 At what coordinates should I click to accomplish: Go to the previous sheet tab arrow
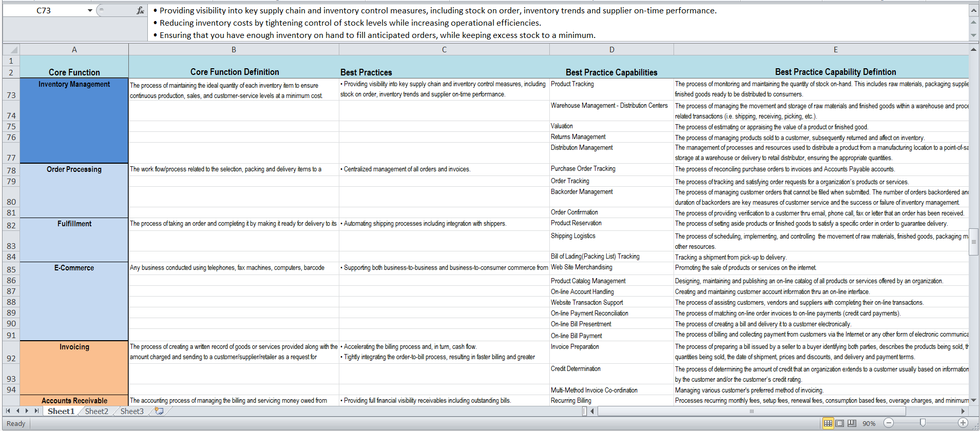tap(17, 411)
